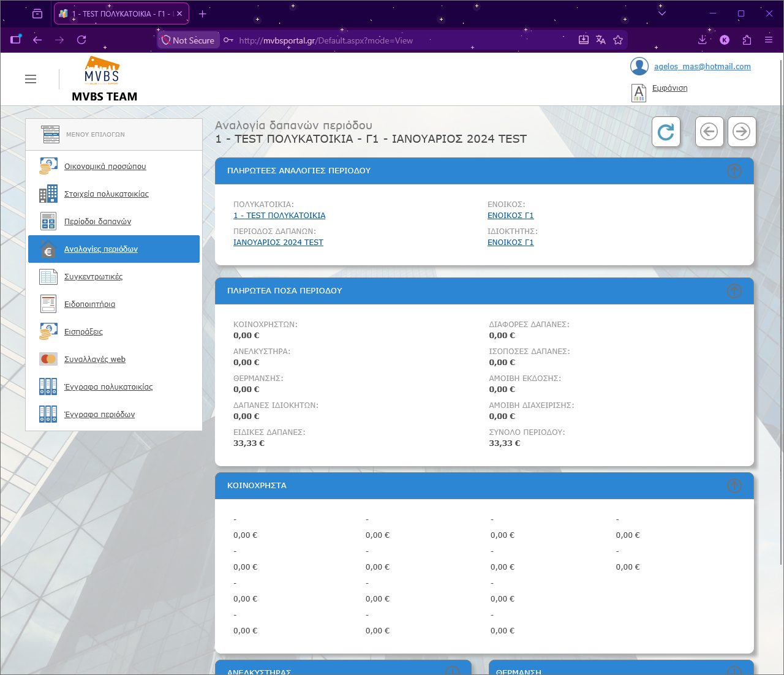Close the TEST ΠΟΛΥΚΑΤΟΙΚΙΑ browser tab
Image resolution: width=784 pixels, height=675 pixels.
179,13
